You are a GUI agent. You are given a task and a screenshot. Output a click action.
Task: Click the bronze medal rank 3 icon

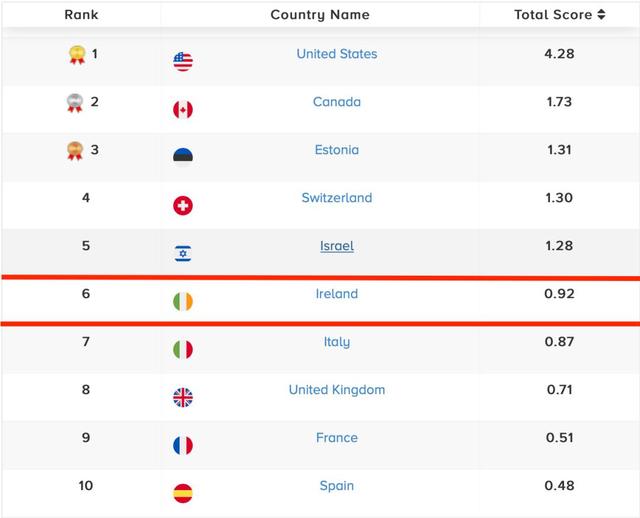coord(76,151)
